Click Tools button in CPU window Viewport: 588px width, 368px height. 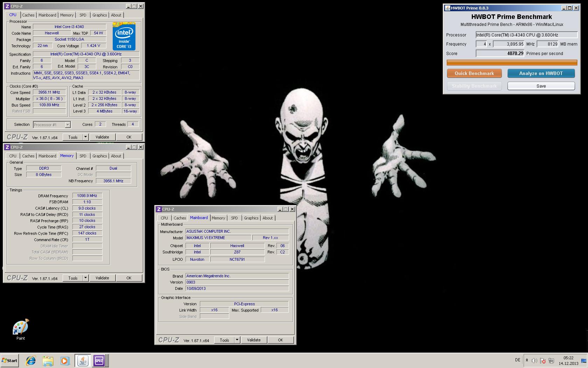coord(73,137)
